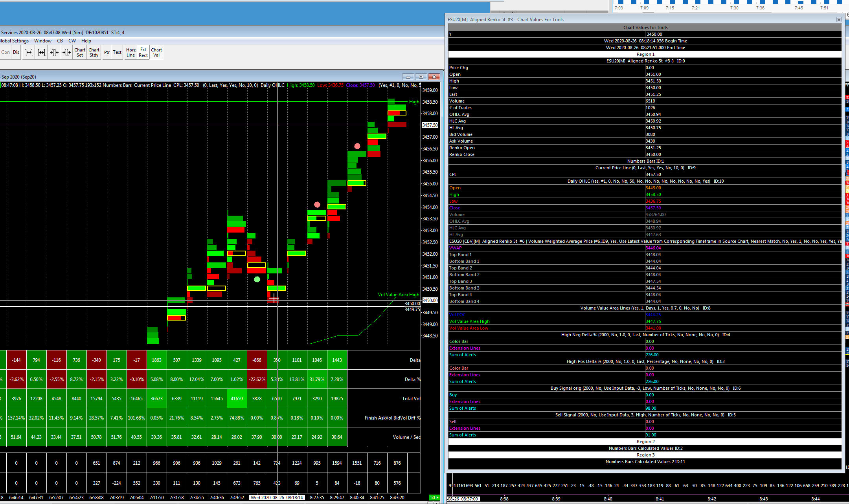
Task: Click the pink signal dot near 3456.50
Action: click(x=357, y=146)
